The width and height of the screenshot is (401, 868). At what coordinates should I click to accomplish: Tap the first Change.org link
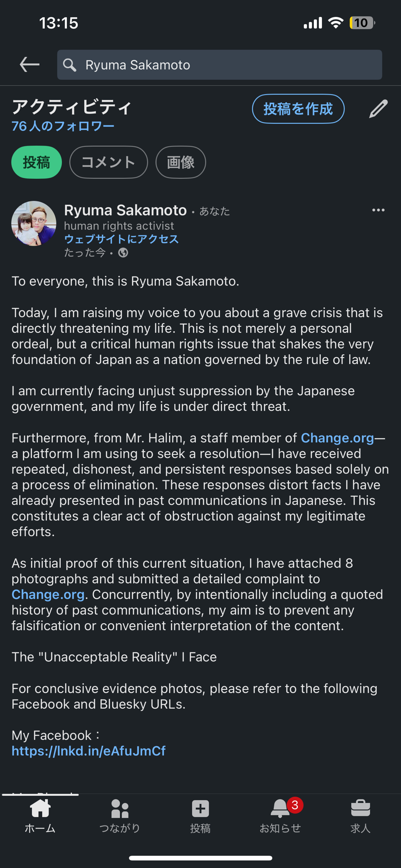(337, 438)
